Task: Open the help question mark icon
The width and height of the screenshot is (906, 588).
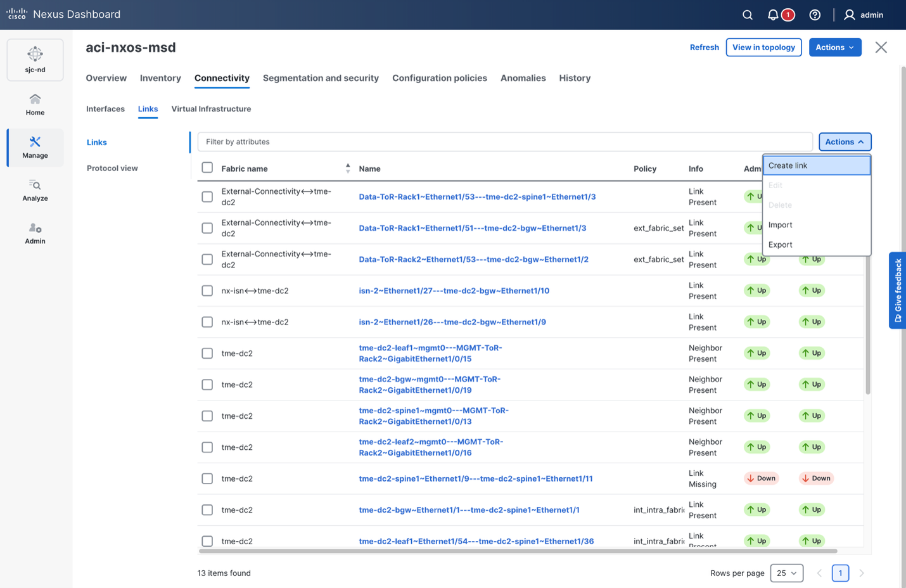Action: pyautogui.click(x=815, y=15)
